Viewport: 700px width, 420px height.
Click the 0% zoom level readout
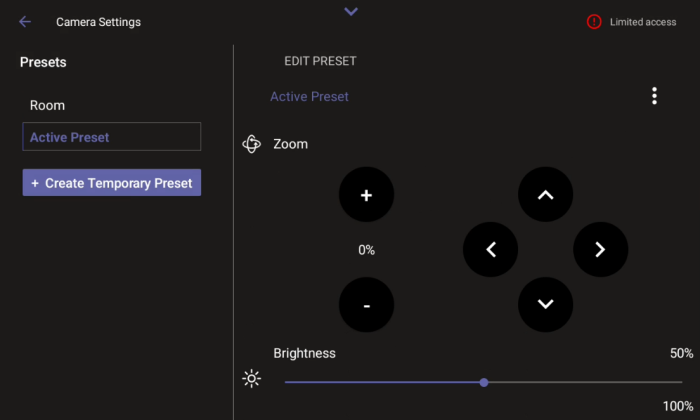pos(366,250)
